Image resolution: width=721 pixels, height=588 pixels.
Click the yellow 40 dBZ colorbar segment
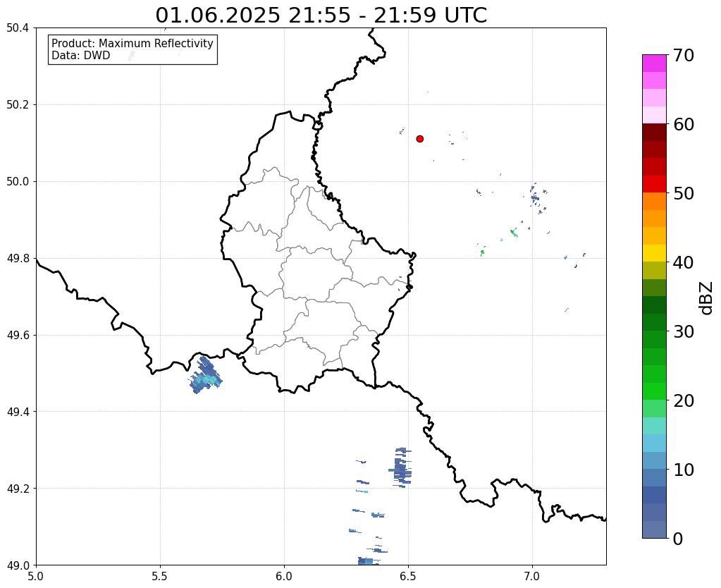(654, 253)
